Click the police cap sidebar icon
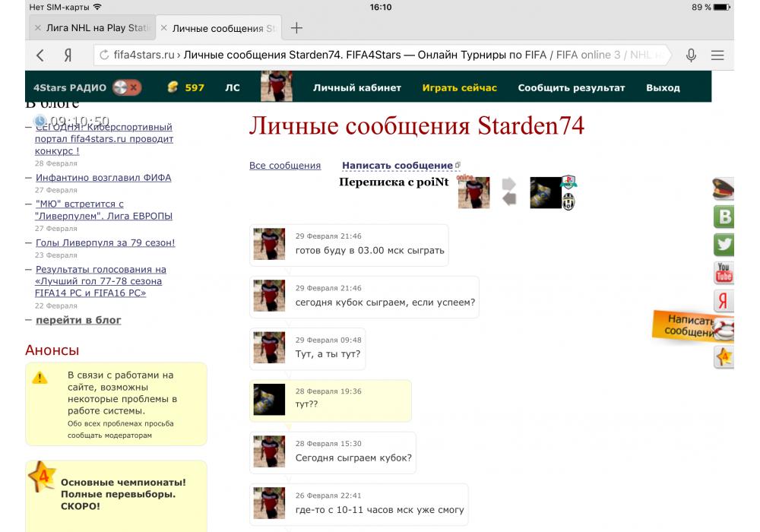The image size is (760, 532). [x=723, y=189]
